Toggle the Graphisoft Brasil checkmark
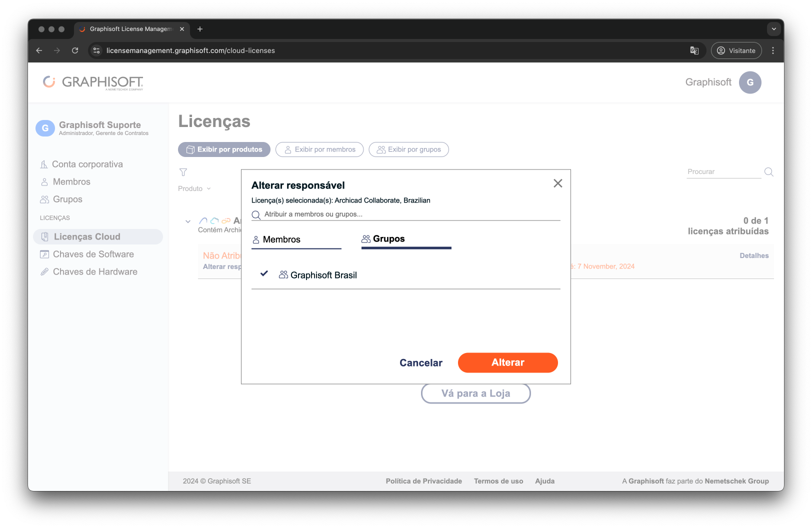The height and width of the screenshot is (528, 812). click(264, 273)
